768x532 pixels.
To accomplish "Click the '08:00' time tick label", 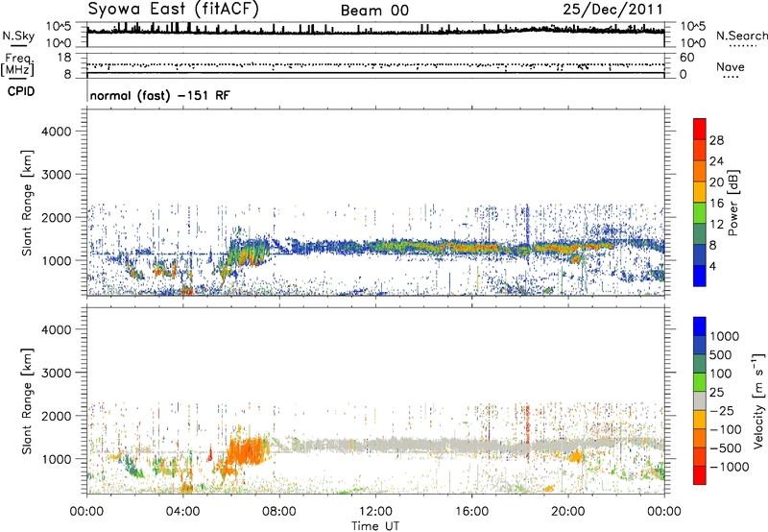I will [279, 512].
